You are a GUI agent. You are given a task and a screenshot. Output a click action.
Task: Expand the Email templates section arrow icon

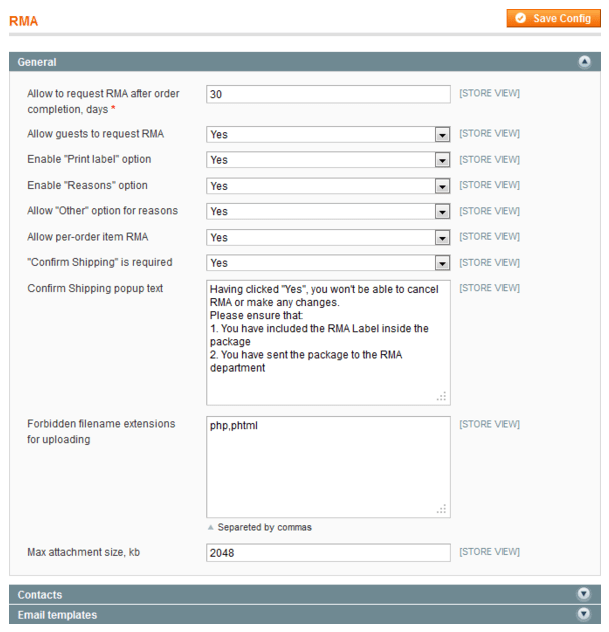[x=584, y=614]
